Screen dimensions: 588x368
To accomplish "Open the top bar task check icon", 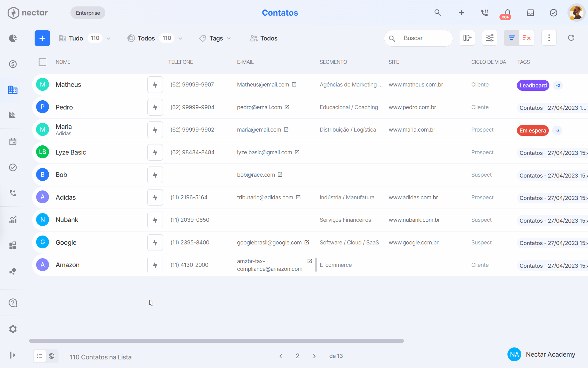I will coord(553,13).
